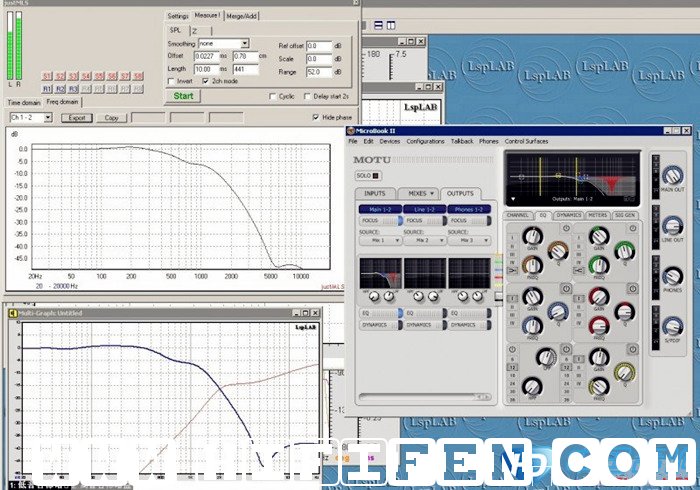Screen dimensions: 700x490
Task: Click the green band Q knob
Action: point(625,251)
